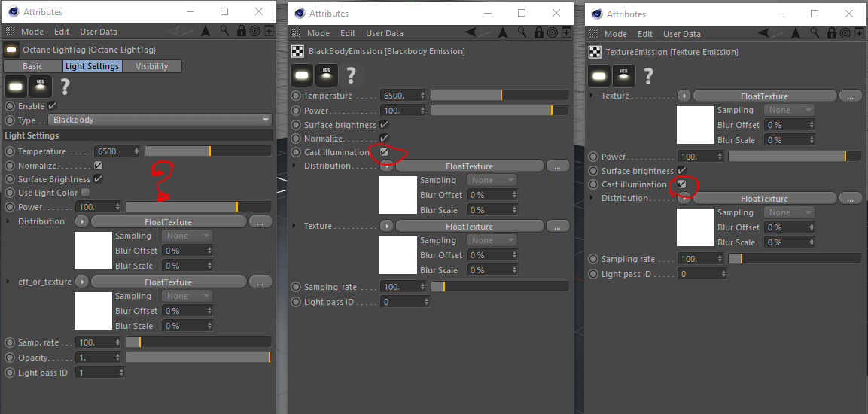This screenshot has height=414, width=868.
Task: Click the target circle icon in Octane LightTag window
Action: 254,32
